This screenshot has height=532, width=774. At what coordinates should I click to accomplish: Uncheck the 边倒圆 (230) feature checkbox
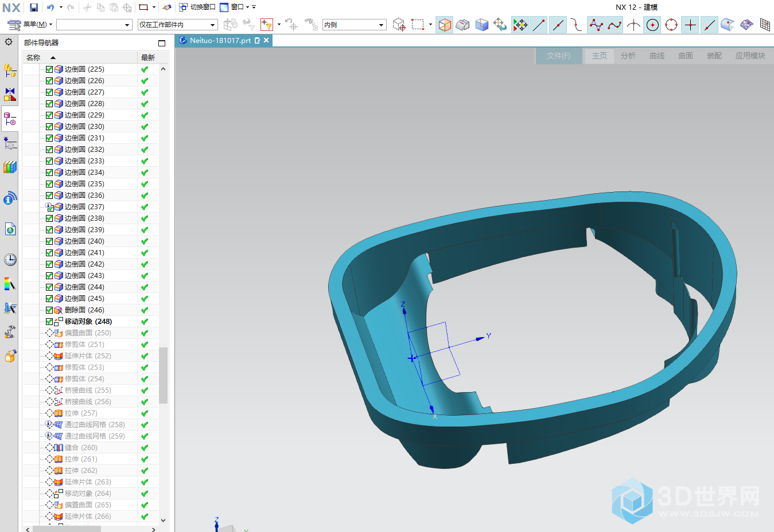49,127
